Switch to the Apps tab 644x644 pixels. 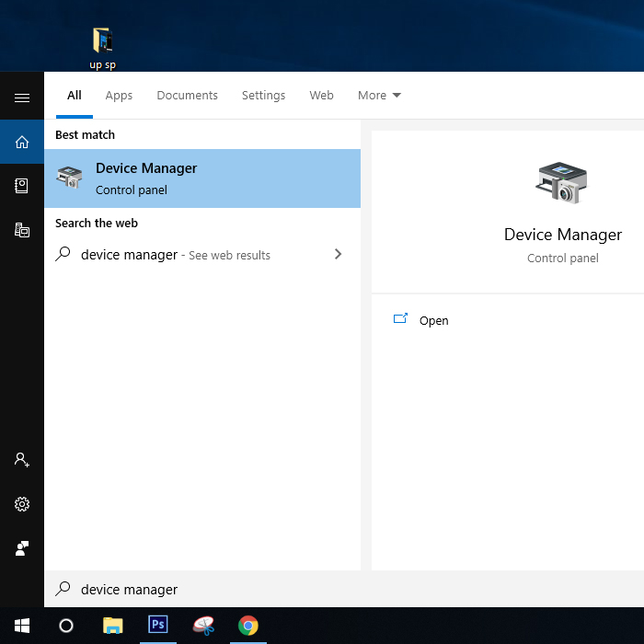119,96
